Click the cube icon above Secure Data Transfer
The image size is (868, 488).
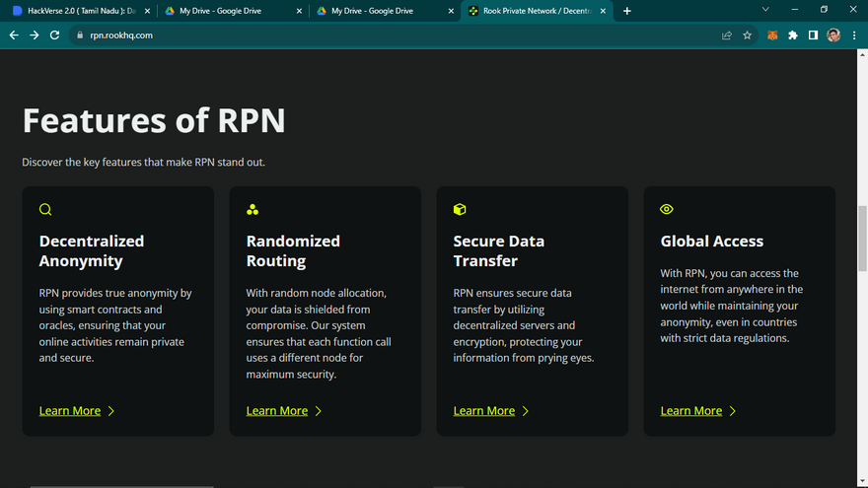click(x=460, y=209)
